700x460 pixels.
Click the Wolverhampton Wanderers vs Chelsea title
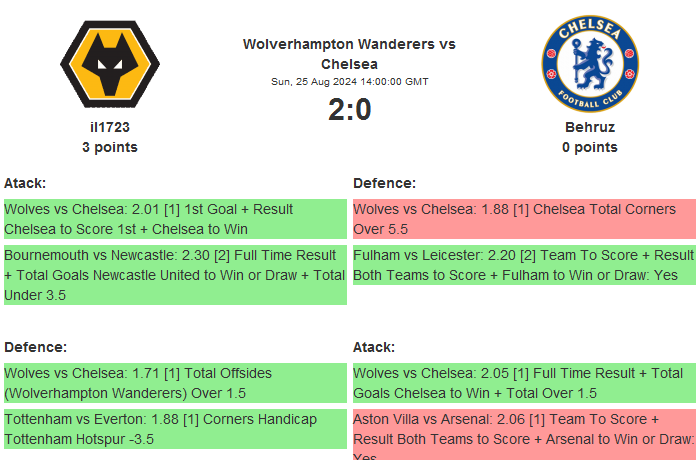point(349,54)
